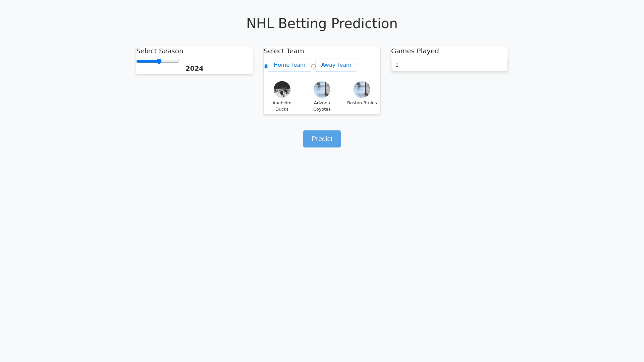Click the Arizona Coyotes name label
The image size is (644, 362).
click(x=322, y=106)
